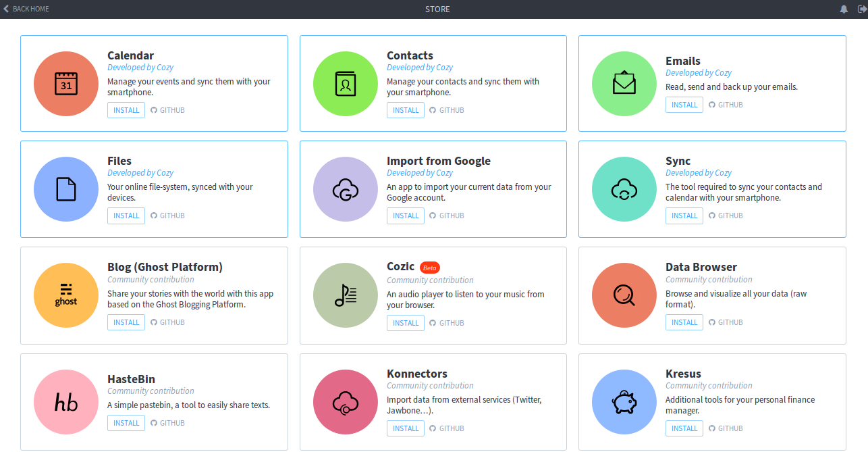Click the Files document icon
The height and width of the screenshot is (452, 868).
[66, 189]
